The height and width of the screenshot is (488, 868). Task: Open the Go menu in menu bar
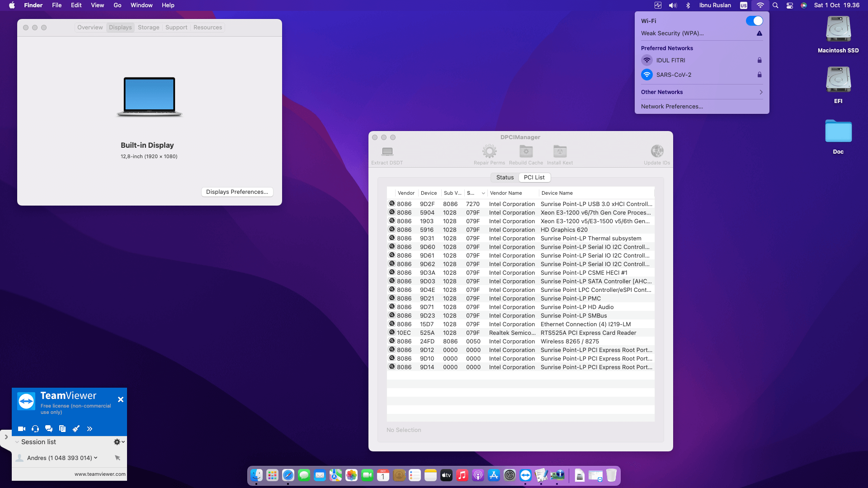(118, 5)
